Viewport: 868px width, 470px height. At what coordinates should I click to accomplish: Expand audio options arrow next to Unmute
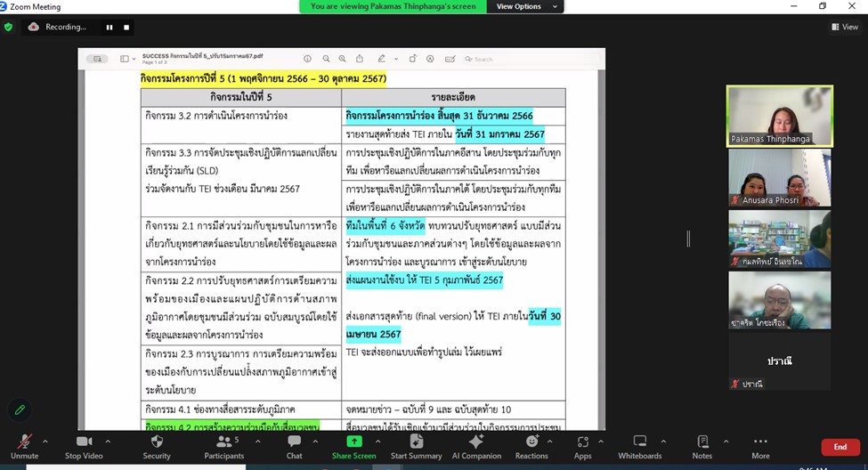[48, 441]
